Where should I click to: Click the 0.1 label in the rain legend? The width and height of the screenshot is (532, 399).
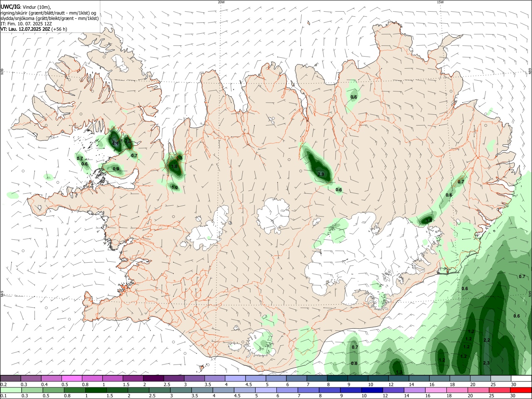3,396
